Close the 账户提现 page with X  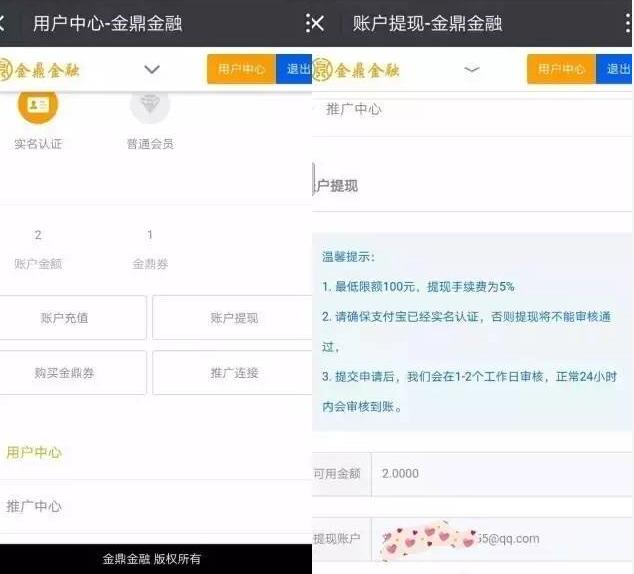pyautogui.click(x=318, y=23)
